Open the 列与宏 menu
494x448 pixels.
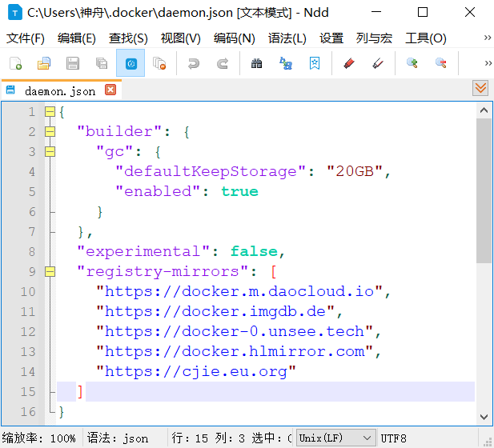tap(374, 38)
